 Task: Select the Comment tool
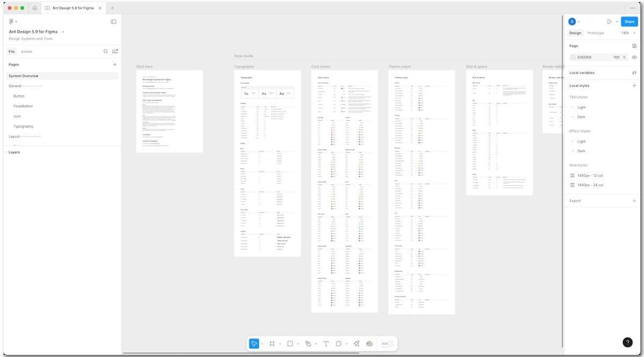coord(339,344)
